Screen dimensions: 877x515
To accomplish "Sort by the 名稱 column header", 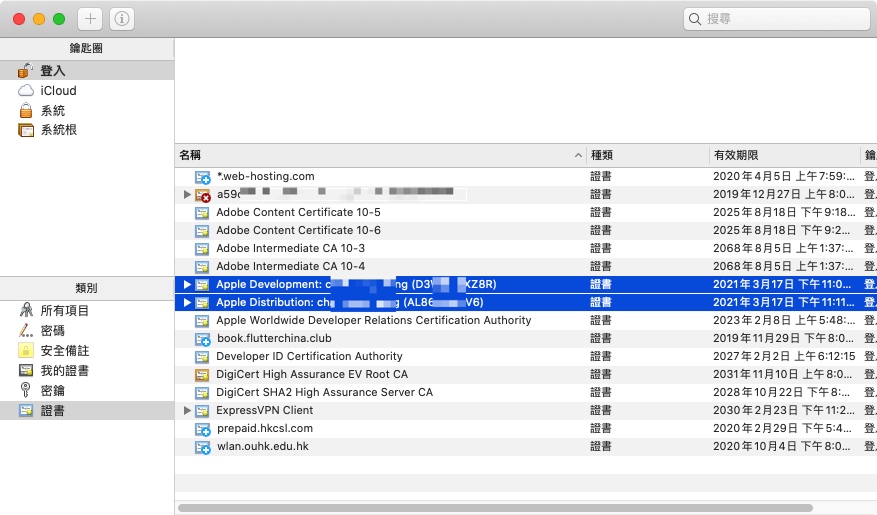I will pyautogui.click(x=380, y=155).
